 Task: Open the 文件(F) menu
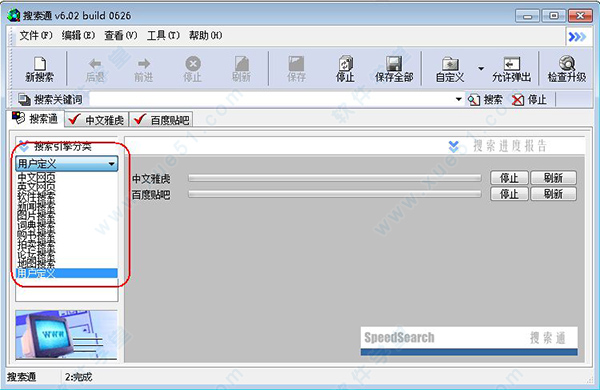(x=36, y=36)
